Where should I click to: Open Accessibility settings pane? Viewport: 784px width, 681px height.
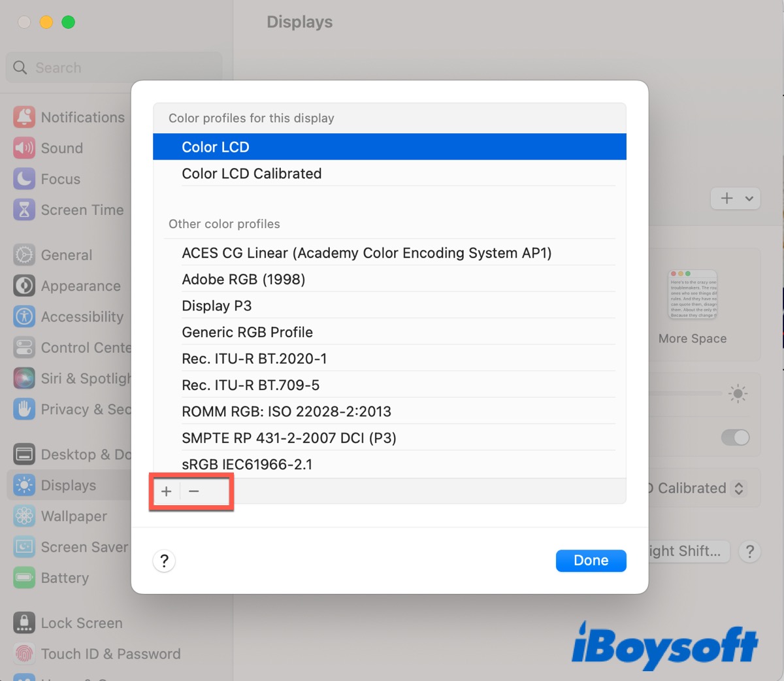click(x=82, y=317)
